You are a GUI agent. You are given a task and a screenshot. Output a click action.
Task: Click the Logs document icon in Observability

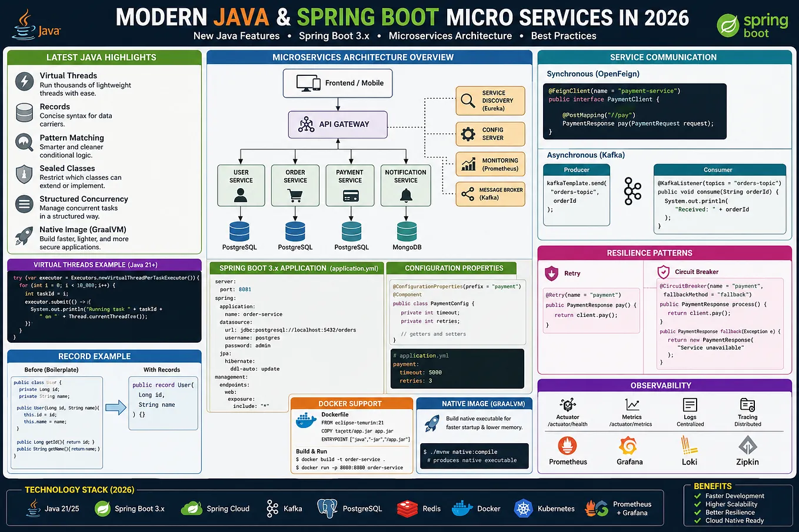(x=690, y=405)
